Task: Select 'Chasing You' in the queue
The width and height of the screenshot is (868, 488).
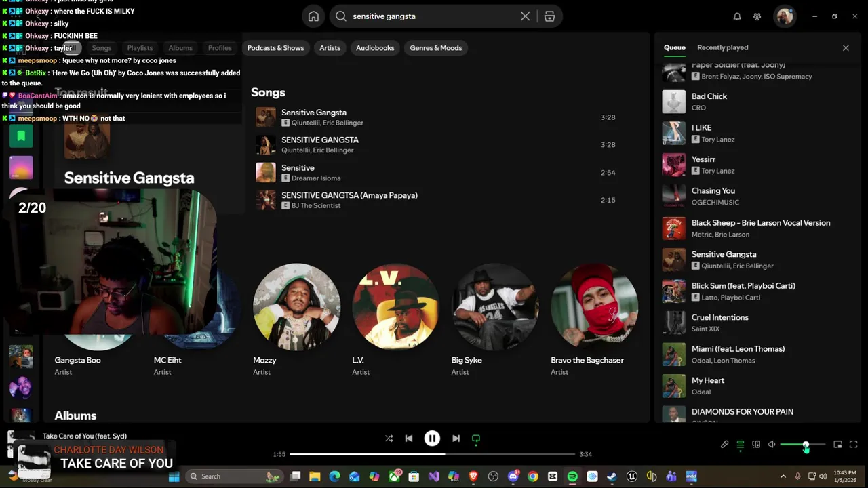Action: [757, 197]
